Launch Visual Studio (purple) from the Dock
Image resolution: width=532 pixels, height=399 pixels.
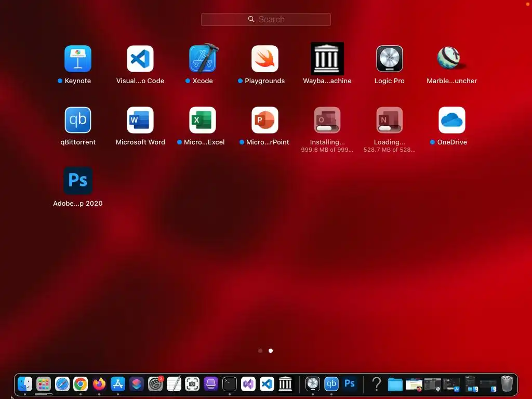tap(248, 384)
